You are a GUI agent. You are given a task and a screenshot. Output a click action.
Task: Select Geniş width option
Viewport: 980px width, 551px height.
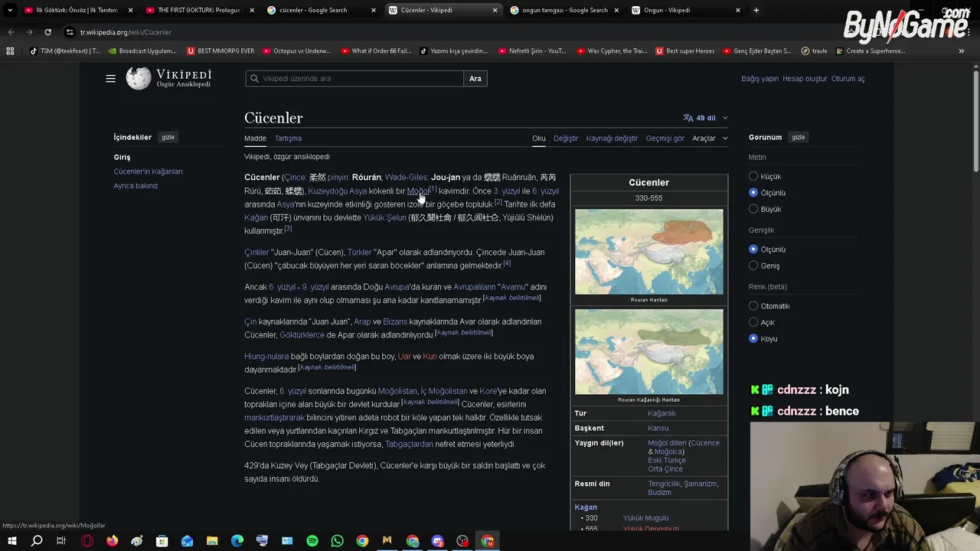pos(753,266)
